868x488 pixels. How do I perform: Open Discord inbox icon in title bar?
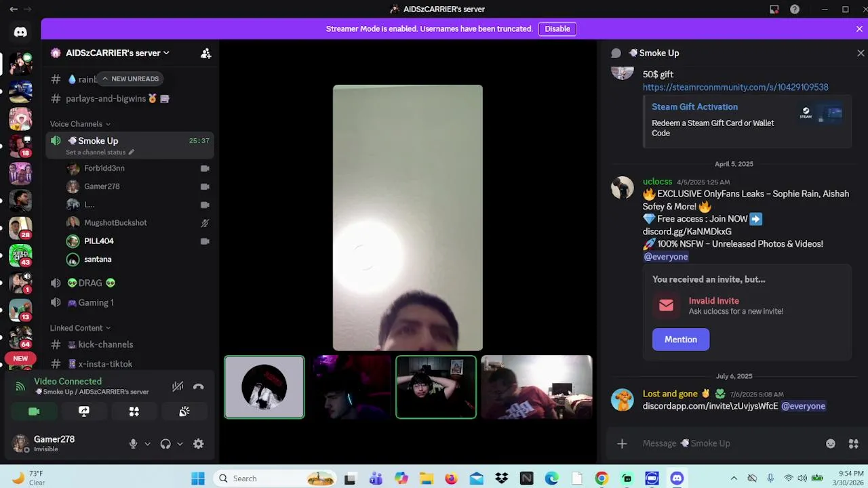[x=774, y=9]
